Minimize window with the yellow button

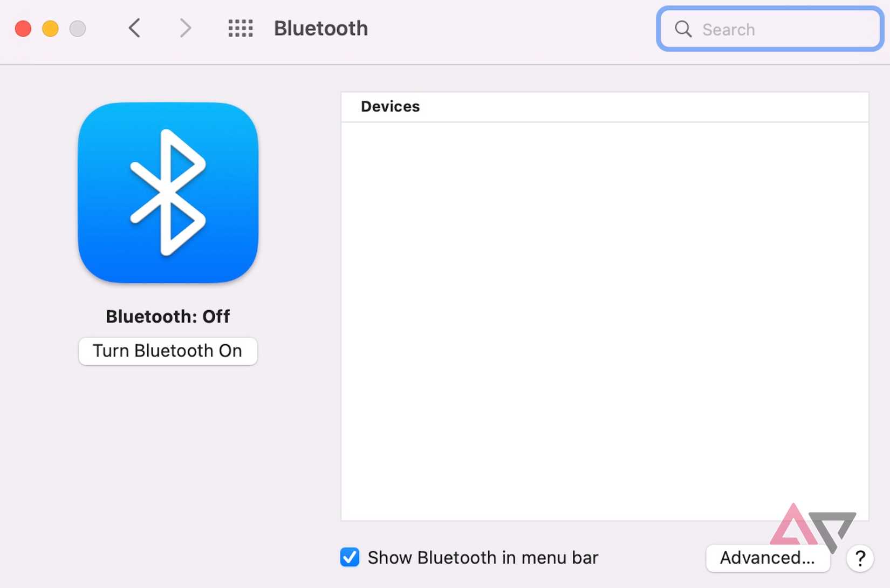tap(50, 28)
